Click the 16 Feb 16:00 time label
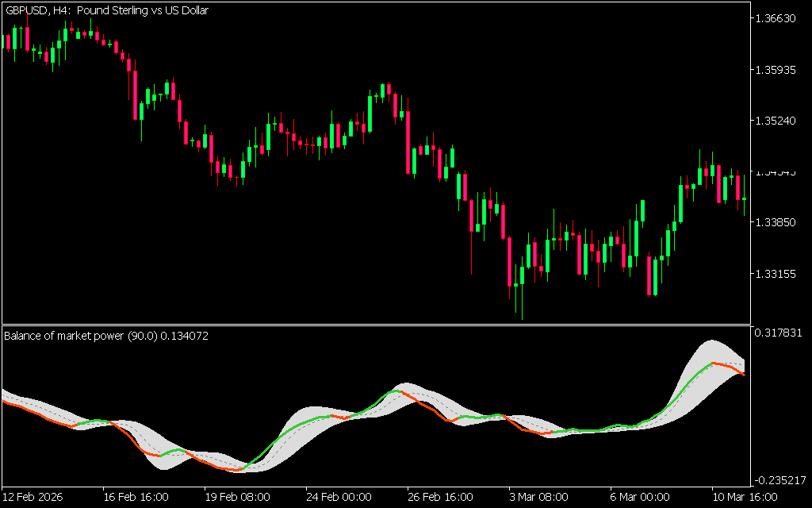Image resolution: width=812 pixels, height=508 pixels. point(136,497)
